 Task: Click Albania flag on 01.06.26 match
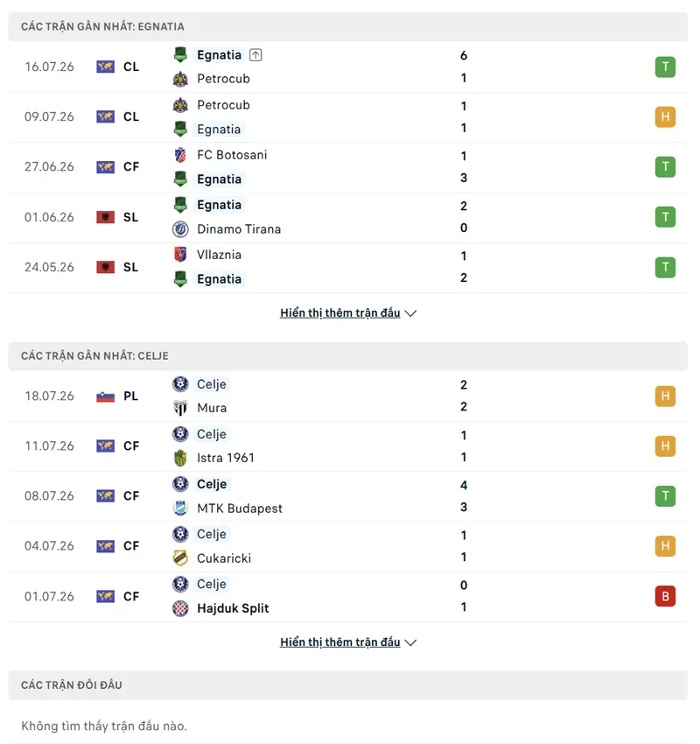click(105, 217)
